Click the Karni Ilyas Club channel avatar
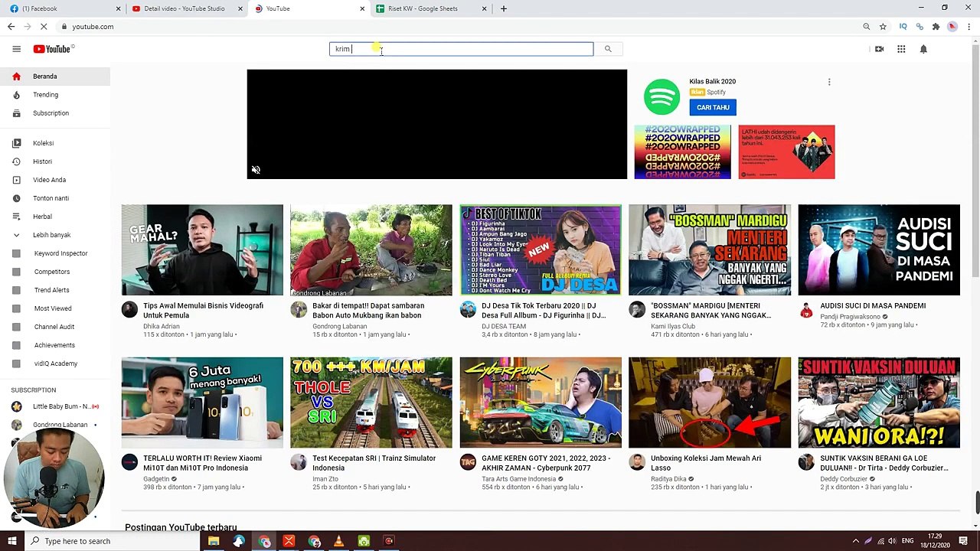This screenshot has width=980, height=551. 637,309
